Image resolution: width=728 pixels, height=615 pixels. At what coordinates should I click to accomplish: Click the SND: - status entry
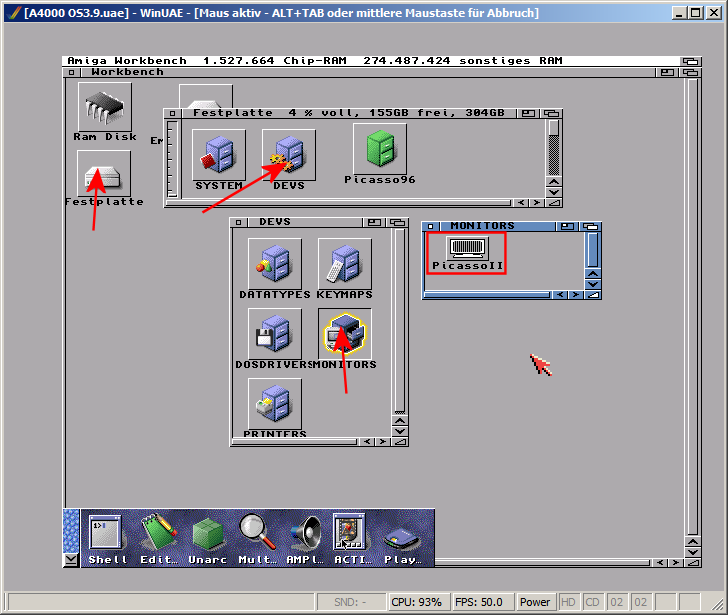350,602
